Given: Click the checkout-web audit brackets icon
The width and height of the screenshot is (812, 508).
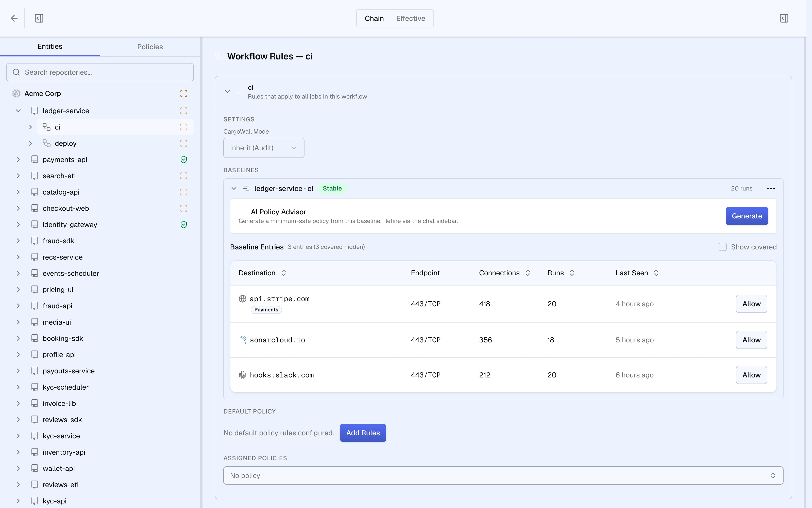Looking at the screenshot, I should [x=183, y=208].
